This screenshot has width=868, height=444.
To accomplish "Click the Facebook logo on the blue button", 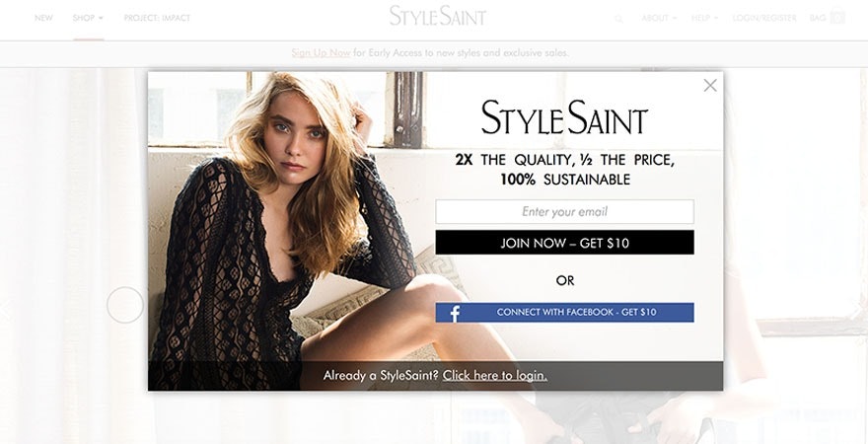I will click(x=455, y=313).
